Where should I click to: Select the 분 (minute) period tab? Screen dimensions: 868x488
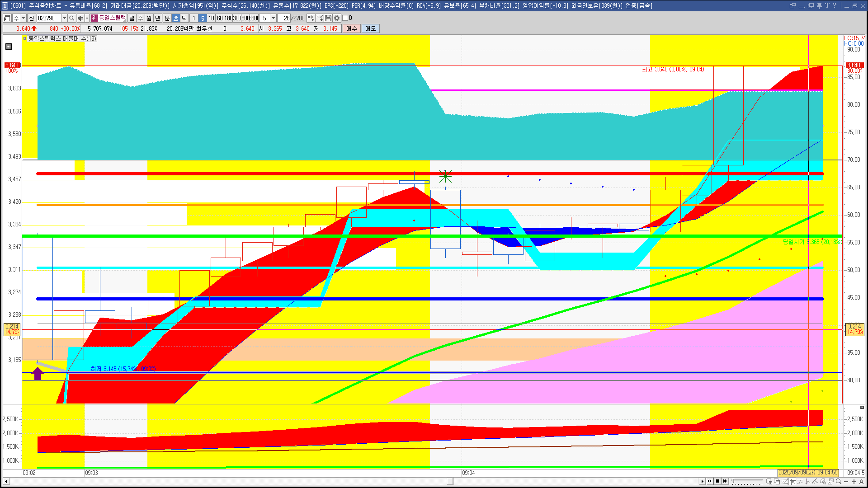click(167, 18)
